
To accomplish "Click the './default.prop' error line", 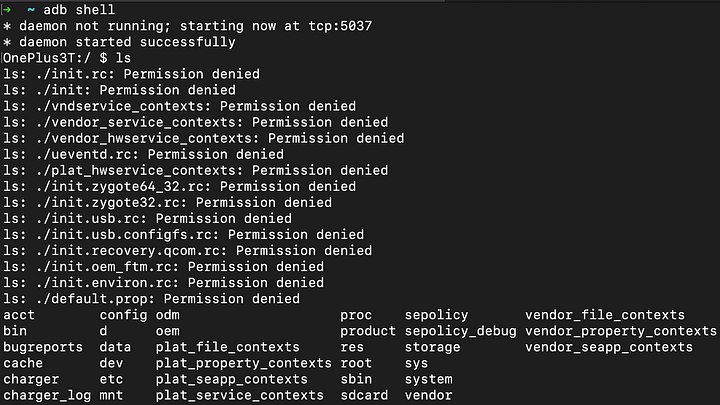I will (152, 299).
